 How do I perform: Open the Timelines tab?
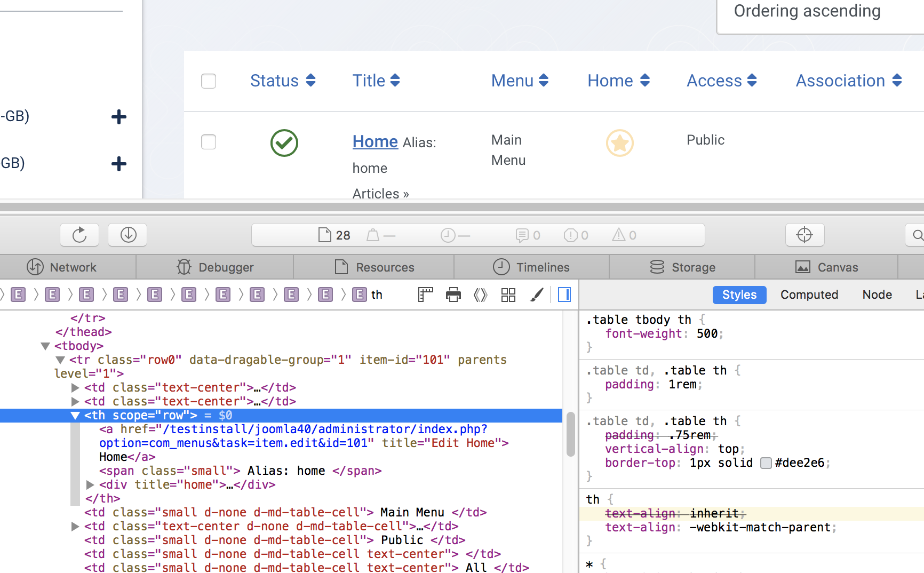pos(531,267)
